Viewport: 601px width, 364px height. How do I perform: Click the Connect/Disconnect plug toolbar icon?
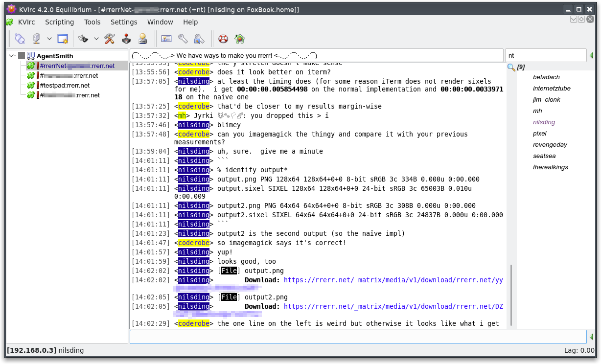pos(20,39)
